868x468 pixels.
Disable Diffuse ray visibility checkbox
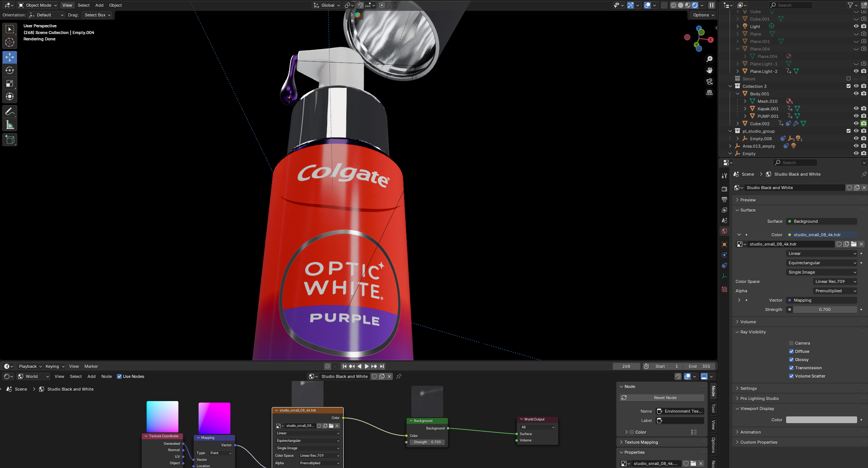[791, 351]
